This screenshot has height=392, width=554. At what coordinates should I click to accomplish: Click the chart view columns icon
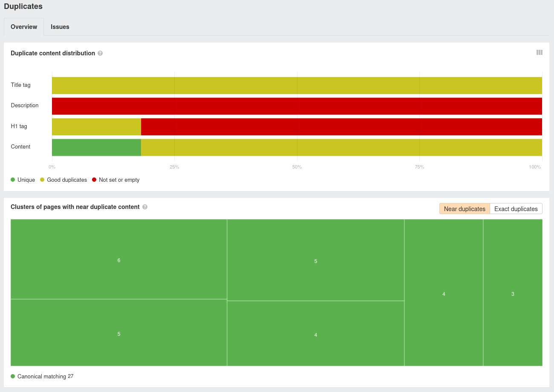(539, 52)
